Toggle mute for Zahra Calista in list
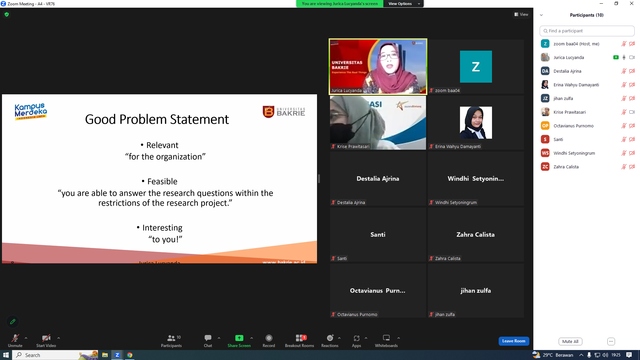 click(624, 167)
